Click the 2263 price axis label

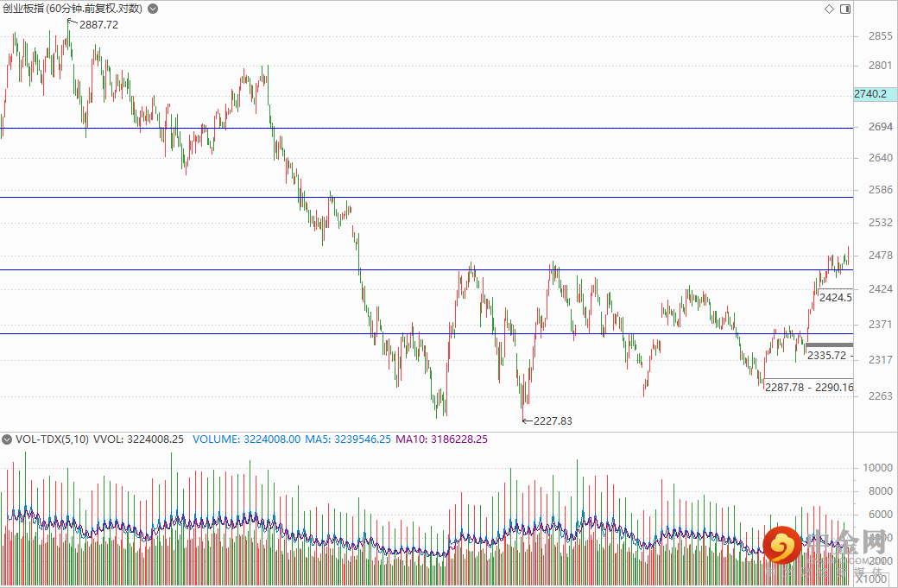point(880,395)
